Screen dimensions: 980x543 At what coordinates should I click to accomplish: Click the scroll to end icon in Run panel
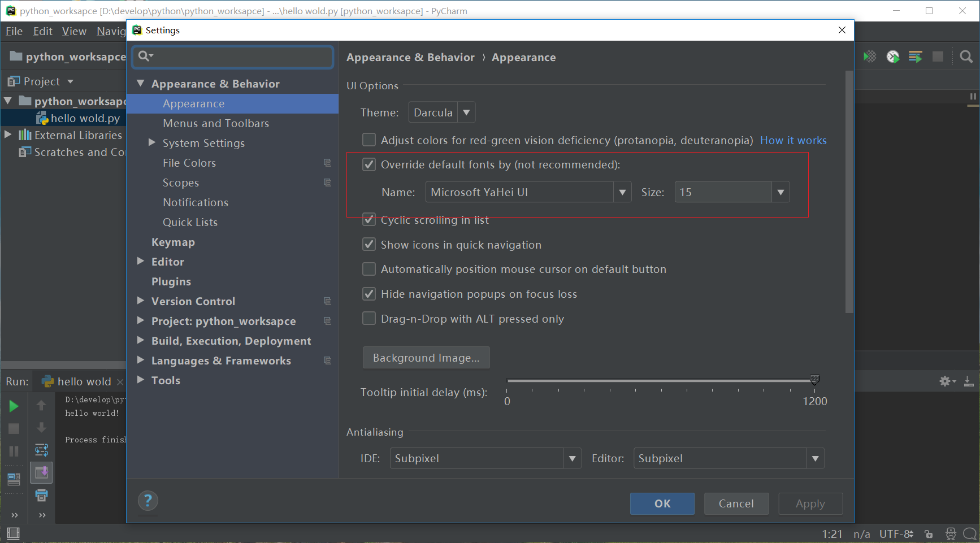(x=42, y=472)
